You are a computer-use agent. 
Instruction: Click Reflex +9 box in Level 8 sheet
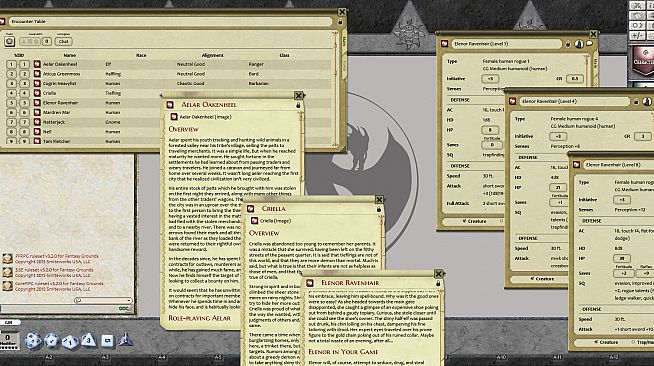[646, 273]
